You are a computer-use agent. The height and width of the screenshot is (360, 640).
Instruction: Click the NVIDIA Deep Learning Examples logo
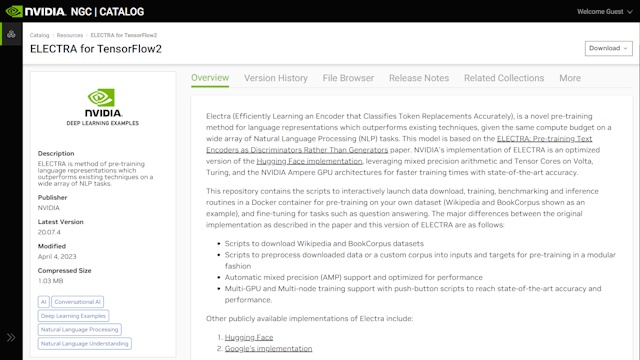(102, 107)
